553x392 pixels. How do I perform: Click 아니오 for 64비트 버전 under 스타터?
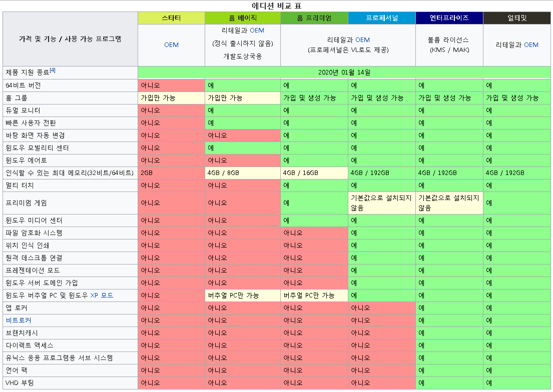pos(171,85)
